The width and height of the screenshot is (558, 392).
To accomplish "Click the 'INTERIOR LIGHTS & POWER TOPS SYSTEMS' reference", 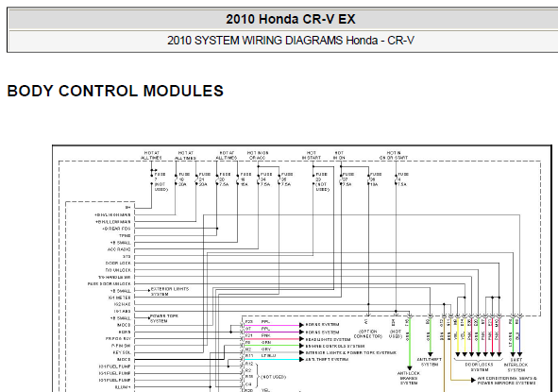I will click(350, 353).
